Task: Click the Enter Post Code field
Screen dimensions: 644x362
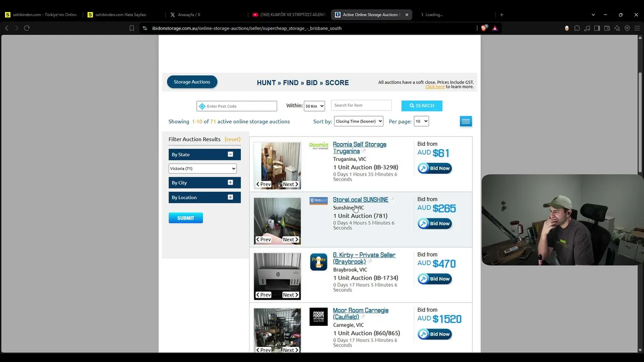Action: [x=237, y=106]
